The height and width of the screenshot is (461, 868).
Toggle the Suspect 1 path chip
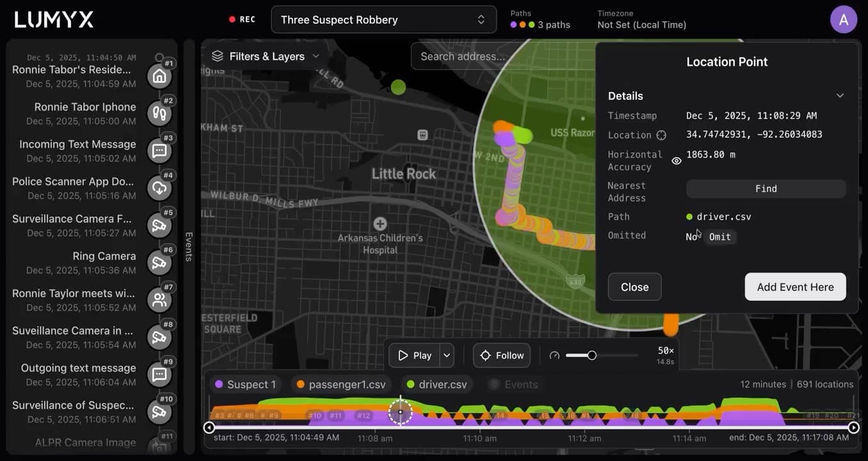coord(246,384)
